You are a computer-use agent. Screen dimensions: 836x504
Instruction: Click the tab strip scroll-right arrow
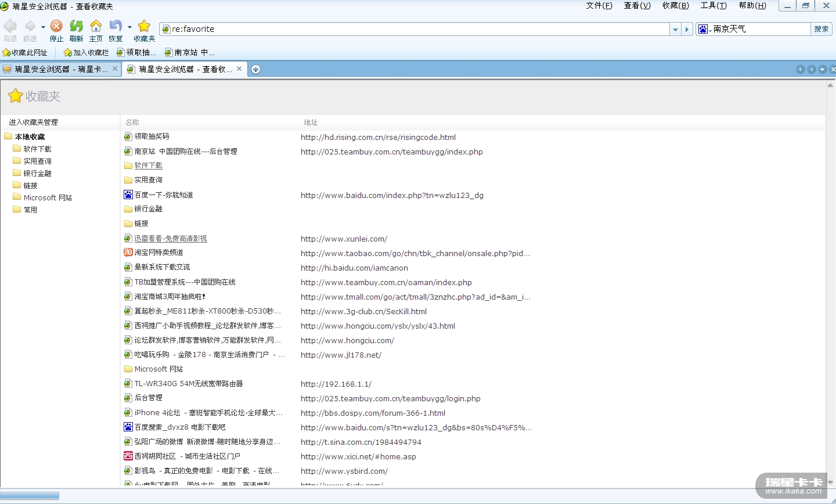pyautogui.click(x=812, y=69)
